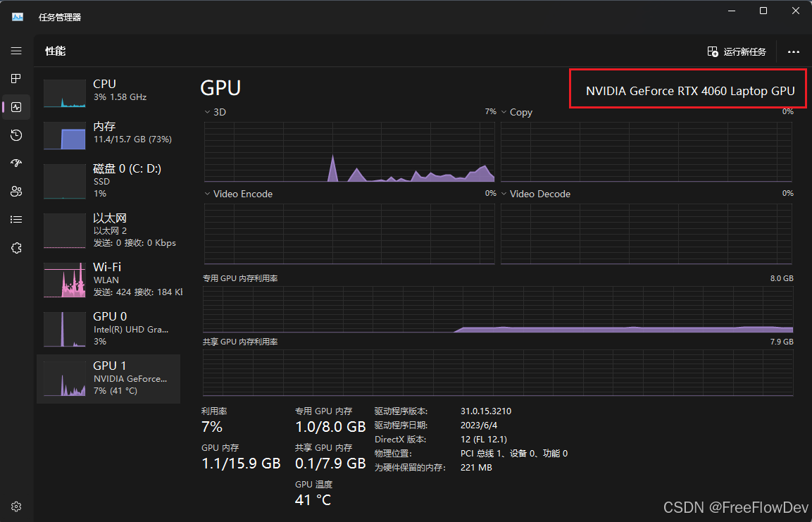This screenshot has height=522, width=812.
Task: Open the Startup apps page icon
Action: click(16, 163)
